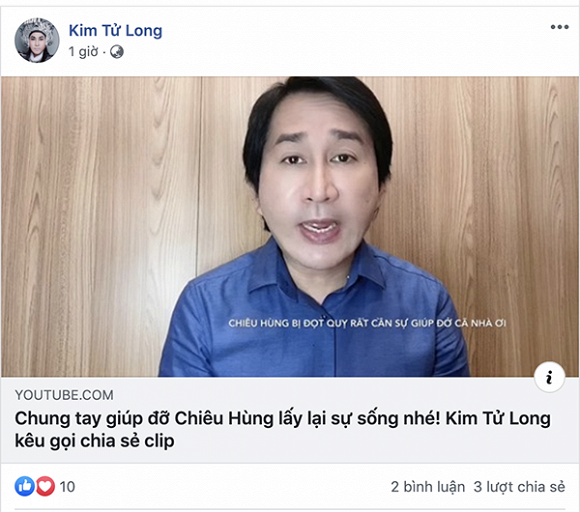The image size is (580, 512).
Task: Open the '2 bình luận' comments
Action: (x=428, y=486)
